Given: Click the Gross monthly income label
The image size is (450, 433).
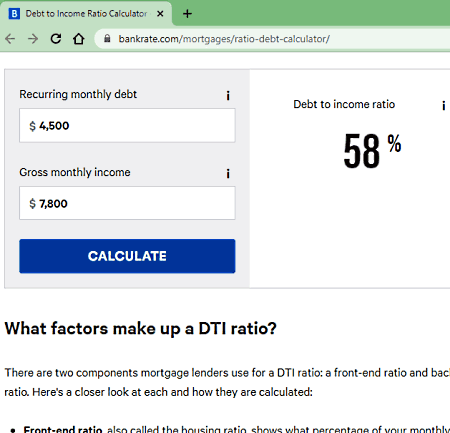Looking at the screenshot, I should click(75, 172).
